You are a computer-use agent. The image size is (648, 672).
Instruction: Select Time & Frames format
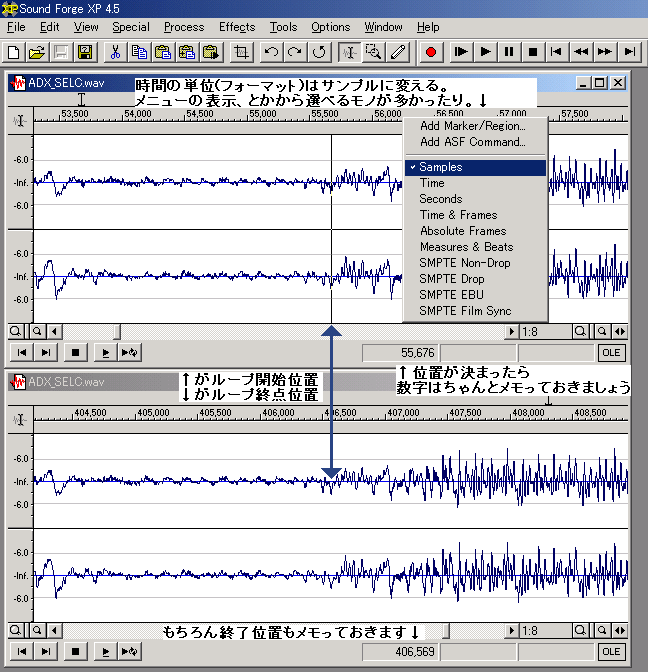pos(475,215)
